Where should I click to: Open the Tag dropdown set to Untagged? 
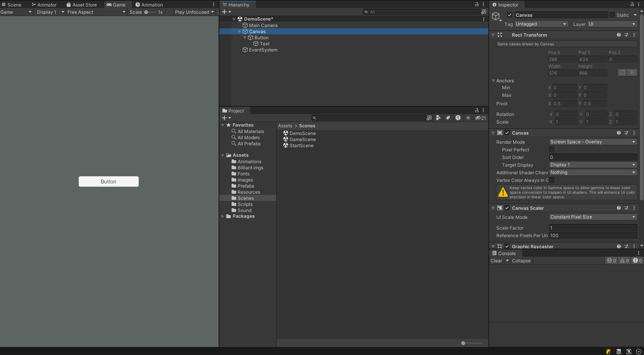click(x=541, y=24)
